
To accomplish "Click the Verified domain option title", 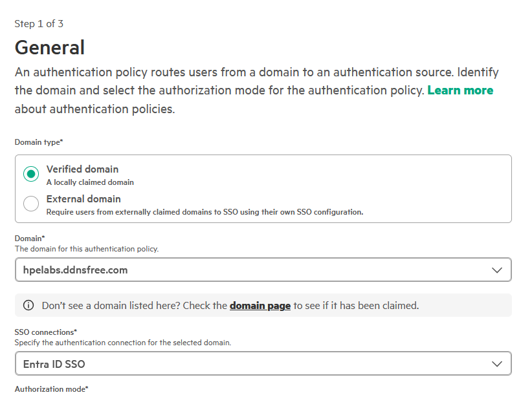I will pyautogui.click(x=82, y=169).
